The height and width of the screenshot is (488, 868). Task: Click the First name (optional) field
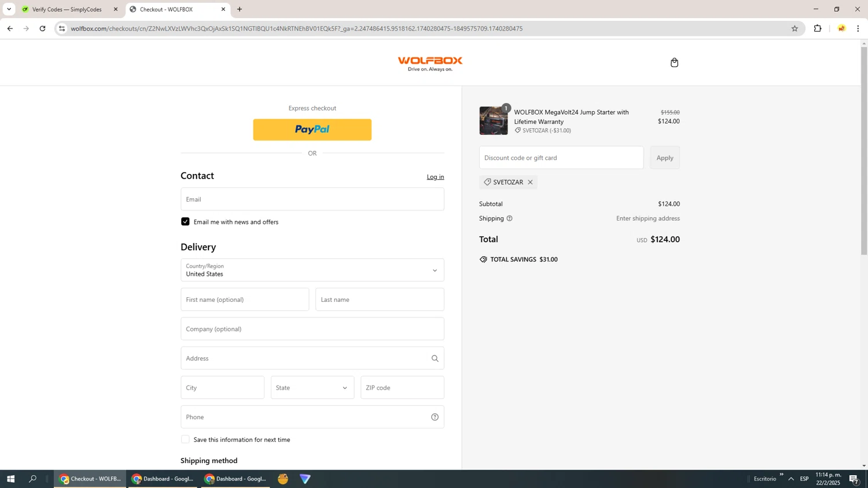(245, 300)
